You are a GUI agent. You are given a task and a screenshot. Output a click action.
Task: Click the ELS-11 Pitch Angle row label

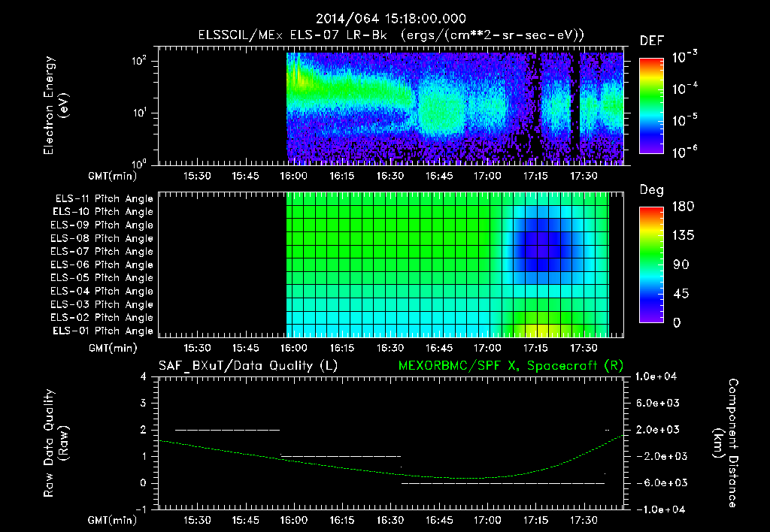coord(104,199)
